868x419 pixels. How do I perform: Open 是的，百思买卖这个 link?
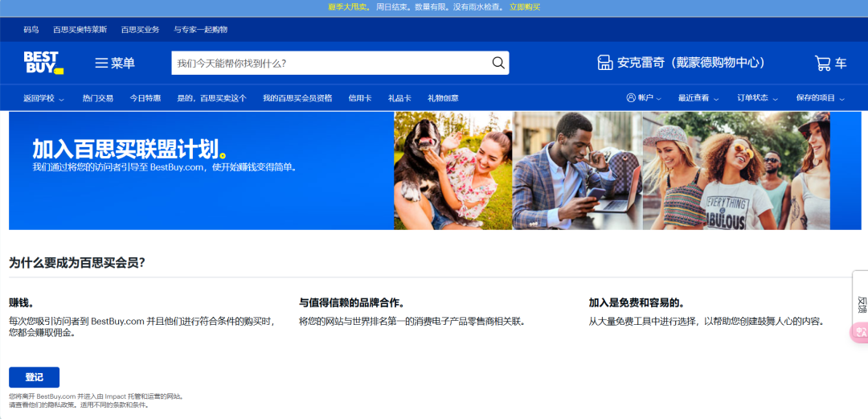tap(211, 98)
